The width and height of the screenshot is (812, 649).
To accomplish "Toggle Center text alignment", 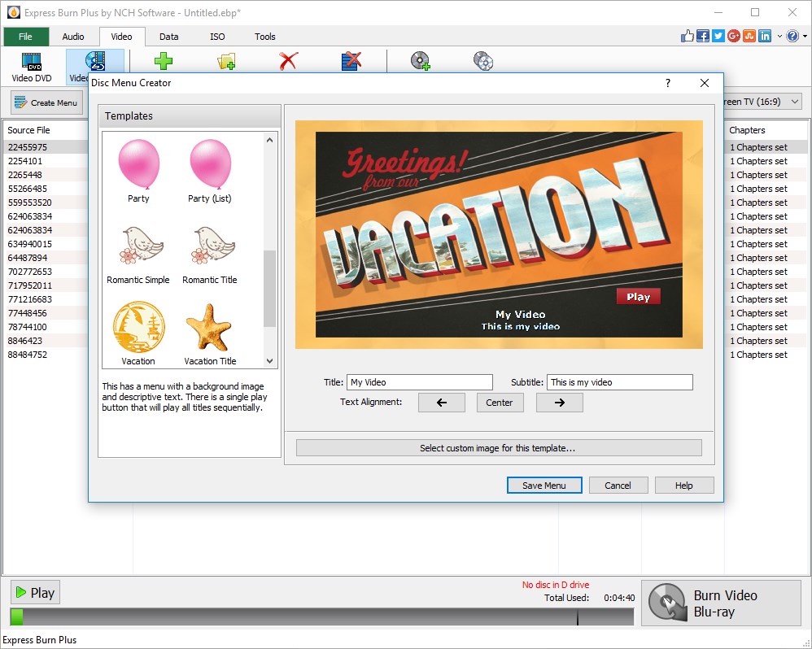I will (500, 402).
